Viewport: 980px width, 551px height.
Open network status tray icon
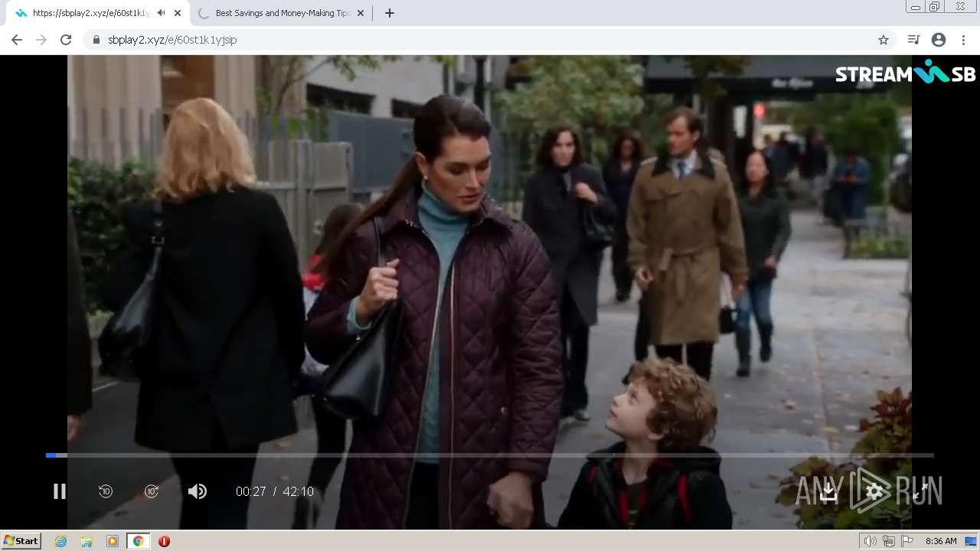click(888, 541)
